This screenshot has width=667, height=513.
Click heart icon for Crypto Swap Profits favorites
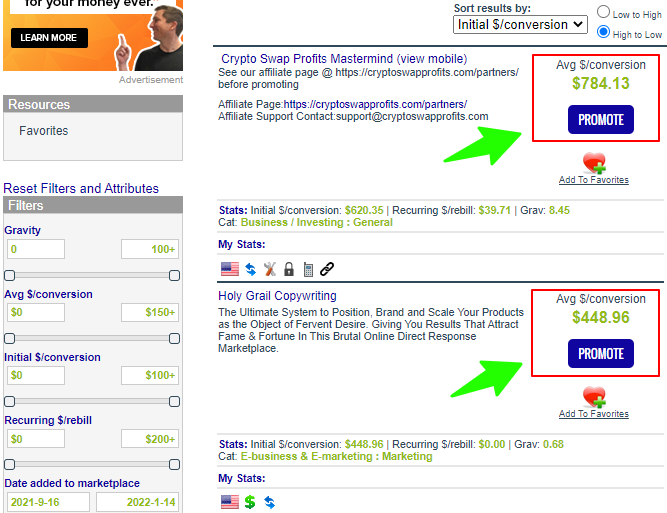click(594, 163)
